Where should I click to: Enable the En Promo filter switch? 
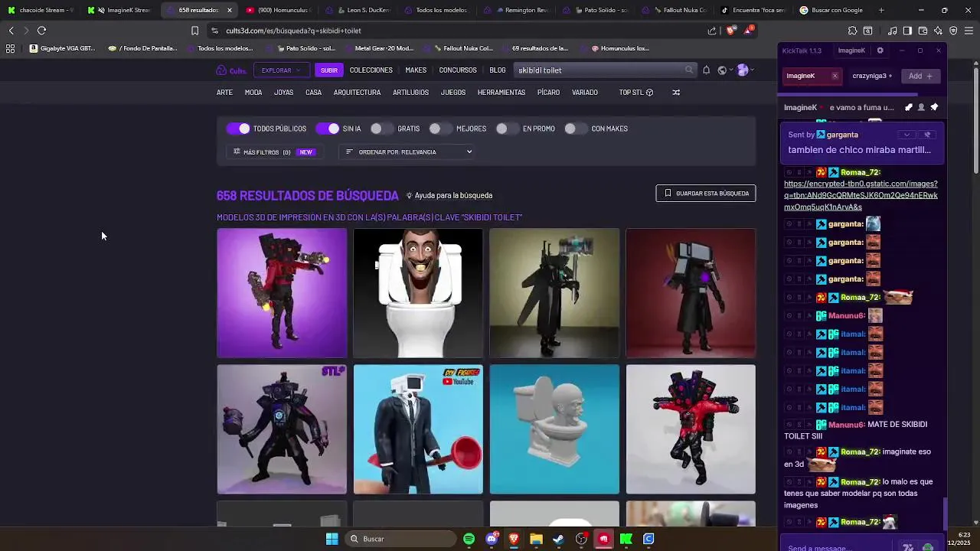pyautogui.click(x=507, y=129)
